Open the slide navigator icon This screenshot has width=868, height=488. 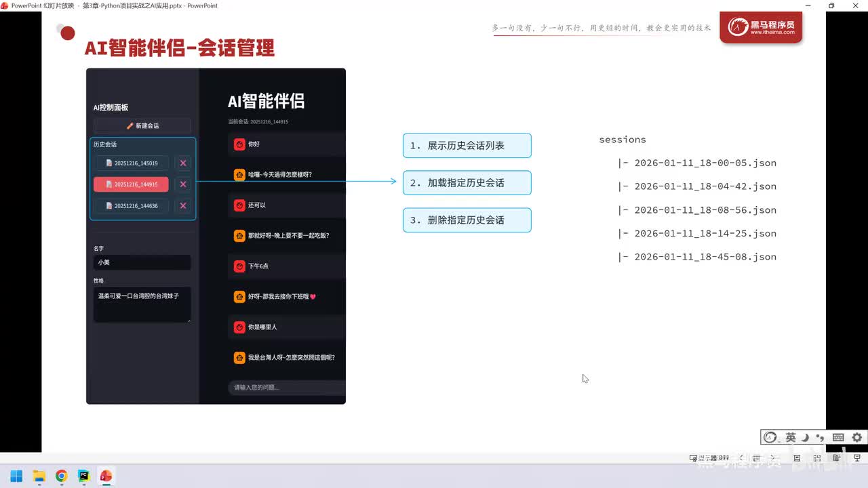pos(756,458)
